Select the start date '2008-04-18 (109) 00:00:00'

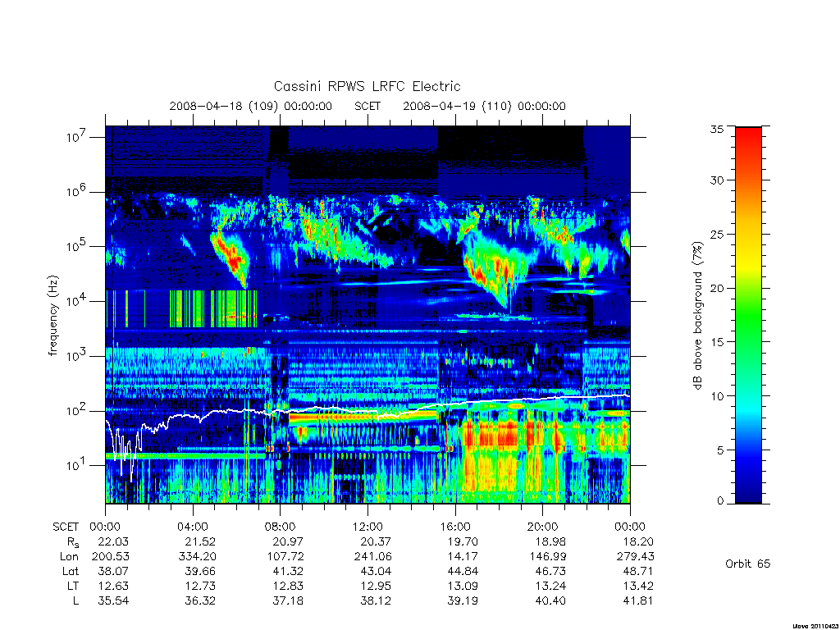pos(251,106)
